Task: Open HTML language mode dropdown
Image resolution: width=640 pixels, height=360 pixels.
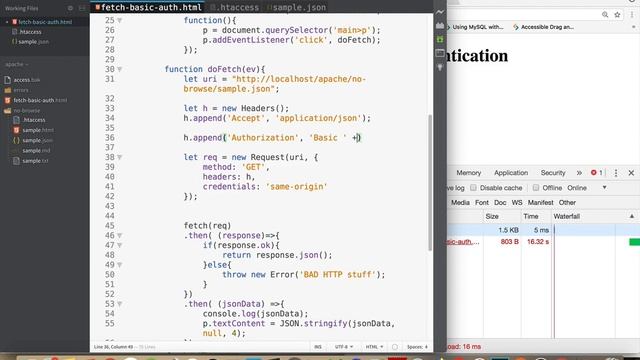Action: 374,347
